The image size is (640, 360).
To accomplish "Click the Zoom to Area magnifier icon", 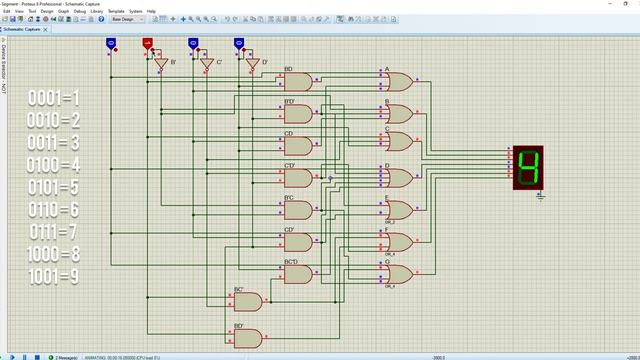I will 213,19.
